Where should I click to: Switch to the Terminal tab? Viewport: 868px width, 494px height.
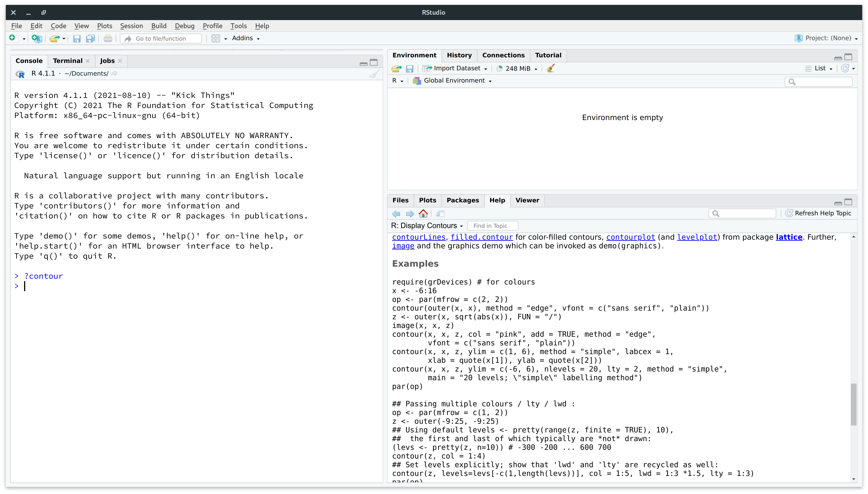pyautogui.click(x=68, y=61)
